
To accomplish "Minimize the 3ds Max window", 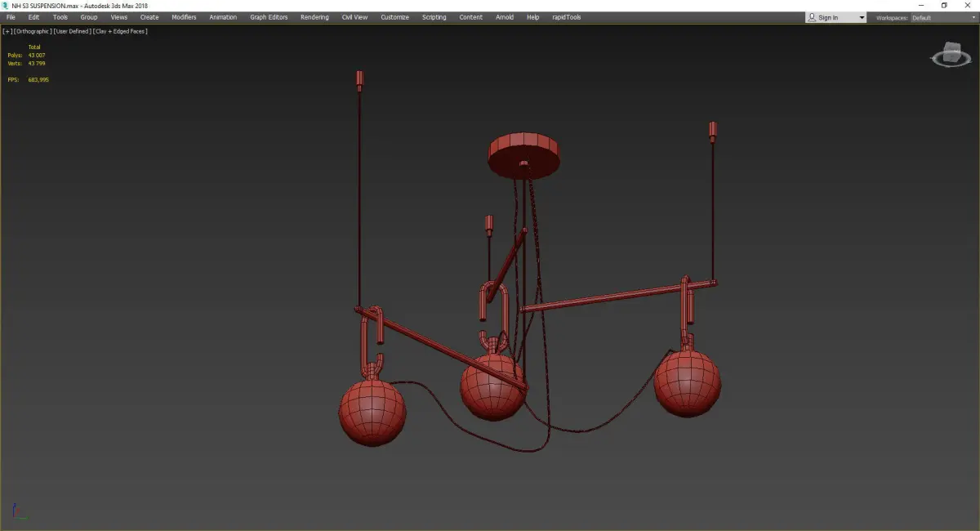I will 921,6.
